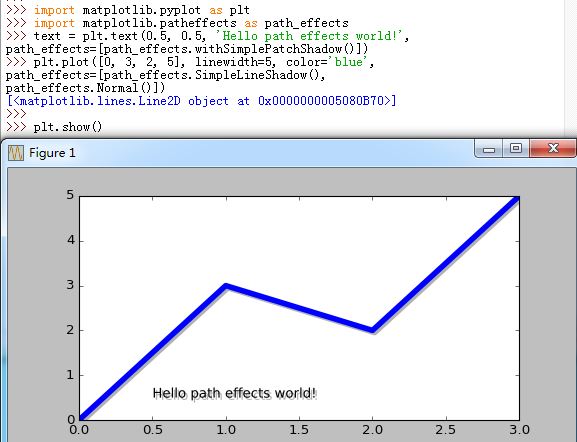Click the empty >>> prompt line

click(16, 114)
